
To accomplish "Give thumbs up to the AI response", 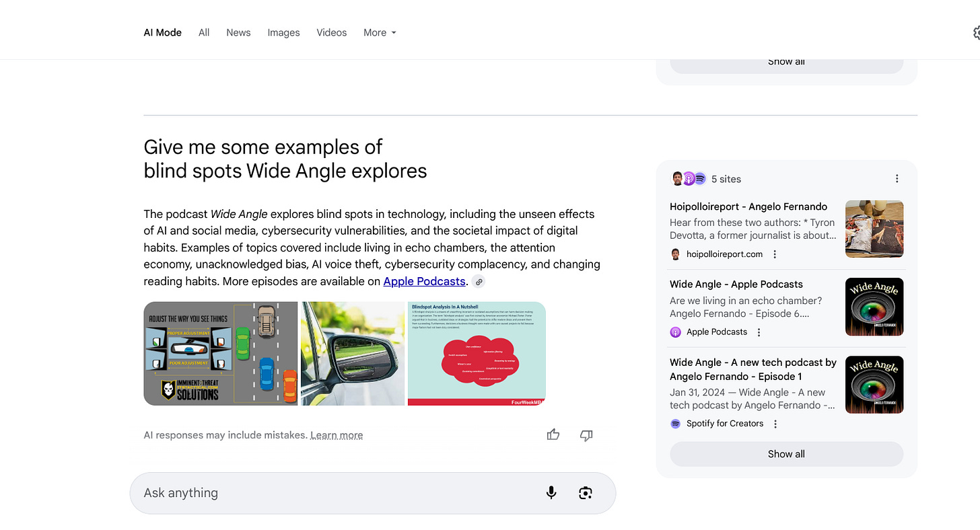I will coord(553,435).
